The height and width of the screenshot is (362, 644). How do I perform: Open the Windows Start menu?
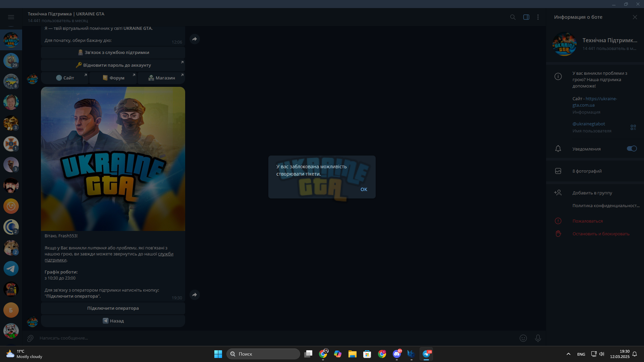coord(218,354)
